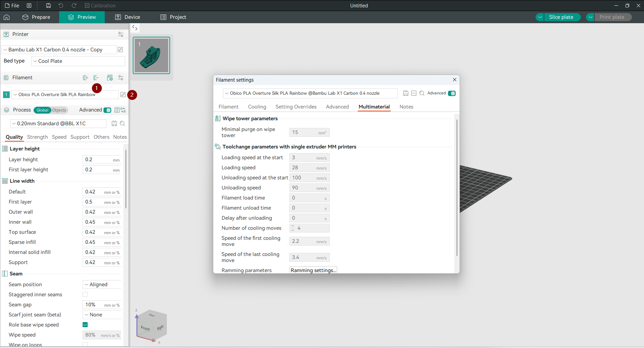Open the hamburger menu next to File
644x348 pixels.
pos(29,5)
